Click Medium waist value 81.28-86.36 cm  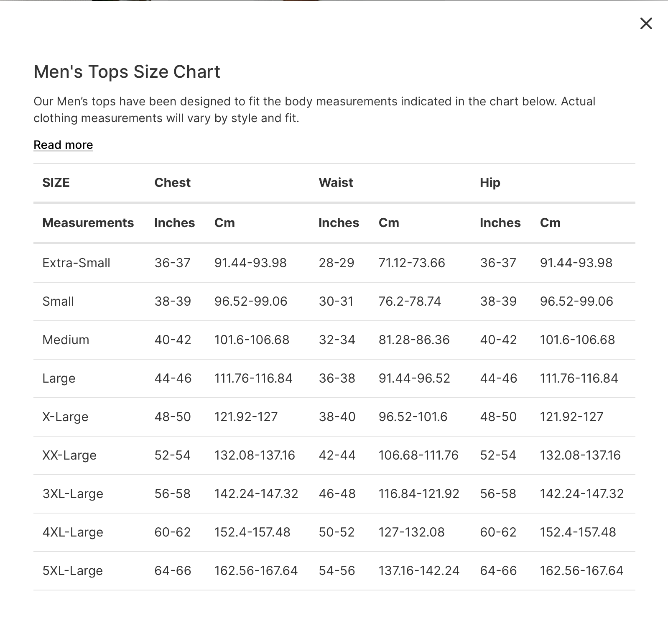click(x=414, y=340)
